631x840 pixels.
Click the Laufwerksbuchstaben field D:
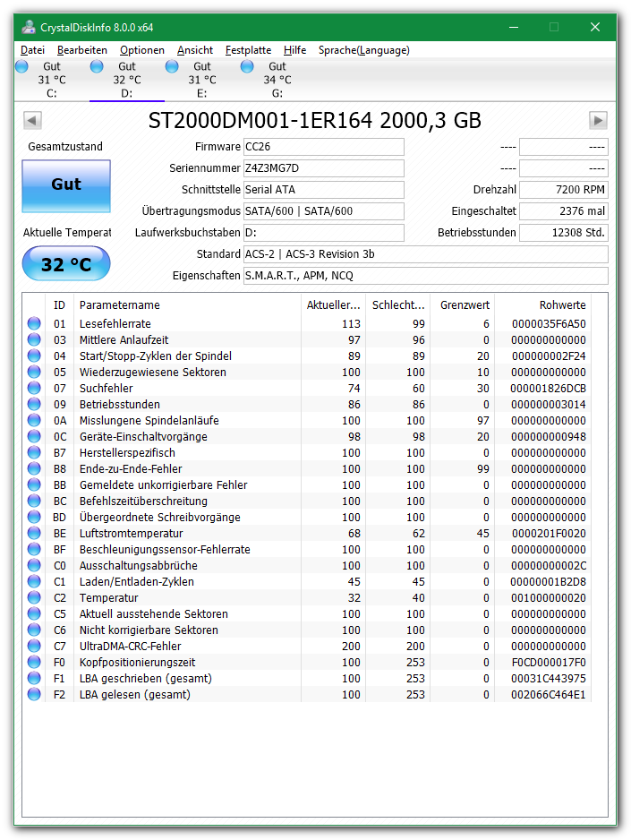point(324,233)
